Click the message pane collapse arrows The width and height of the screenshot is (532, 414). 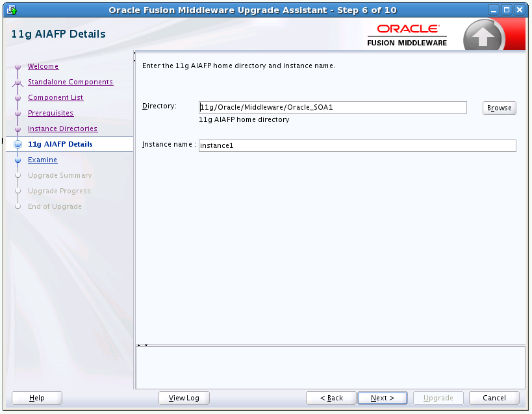pos(142,345)
